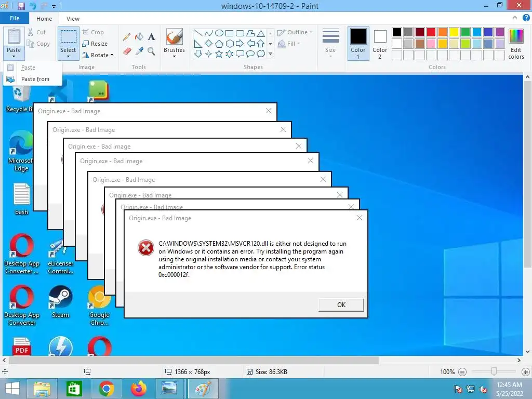
Task: Choose the Triangle shape
Action: tap(261, 33)
